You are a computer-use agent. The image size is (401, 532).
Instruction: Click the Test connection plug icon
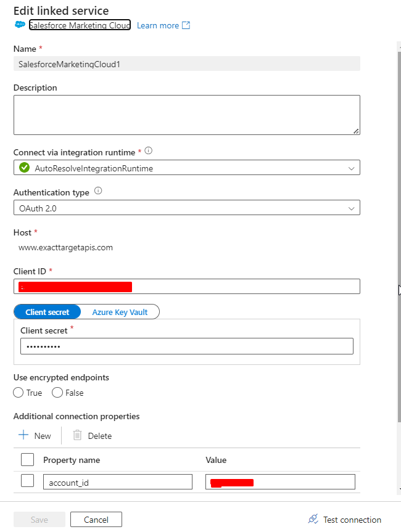coord(312,520)
